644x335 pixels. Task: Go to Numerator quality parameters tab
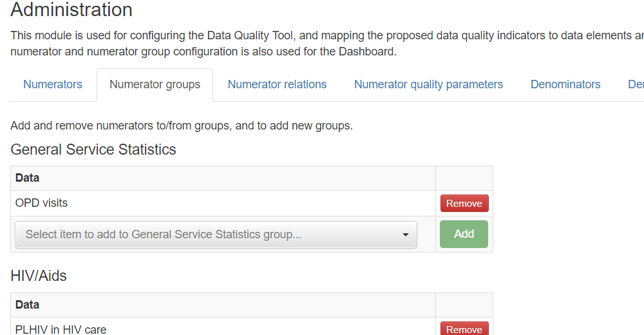[x=428, y=84]
